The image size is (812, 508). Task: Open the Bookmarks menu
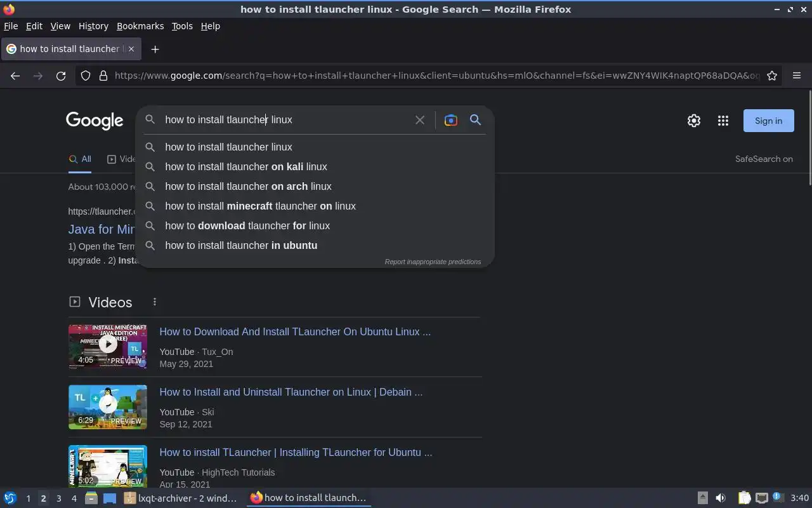(140, 26)
